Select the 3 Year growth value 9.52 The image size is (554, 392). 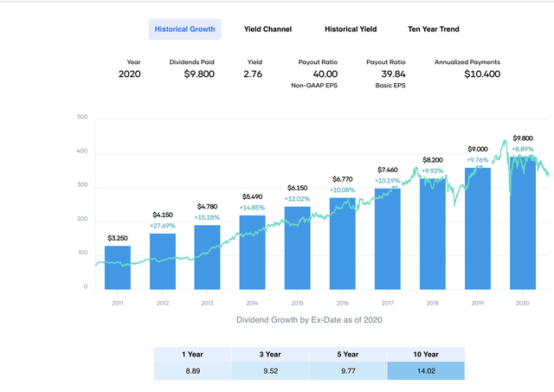(271, 371)
